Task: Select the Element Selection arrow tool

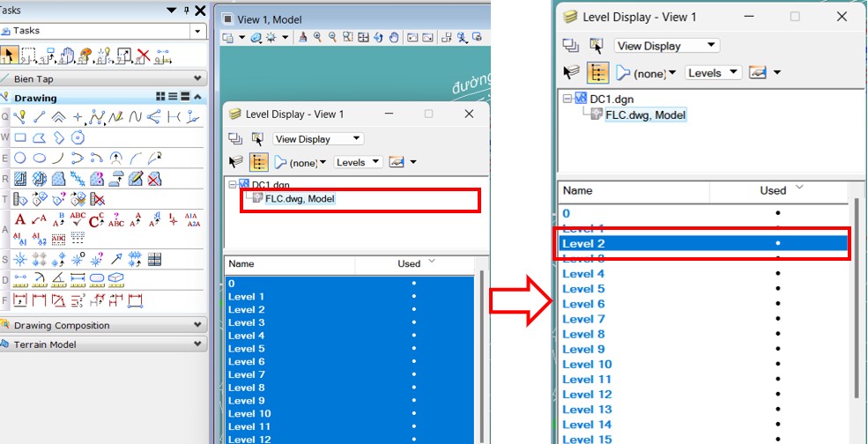Action: coord(10,55)
